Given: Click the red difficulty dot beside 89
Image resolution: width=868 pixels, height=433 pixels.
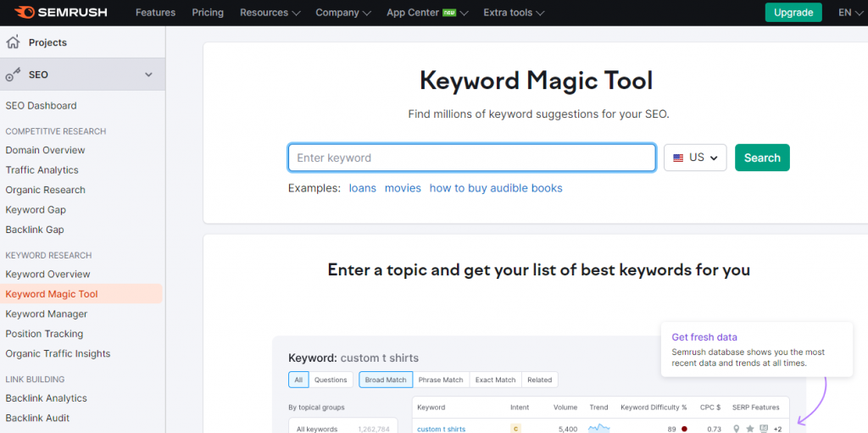Looking at the screenshot, I should coord(684,429).
